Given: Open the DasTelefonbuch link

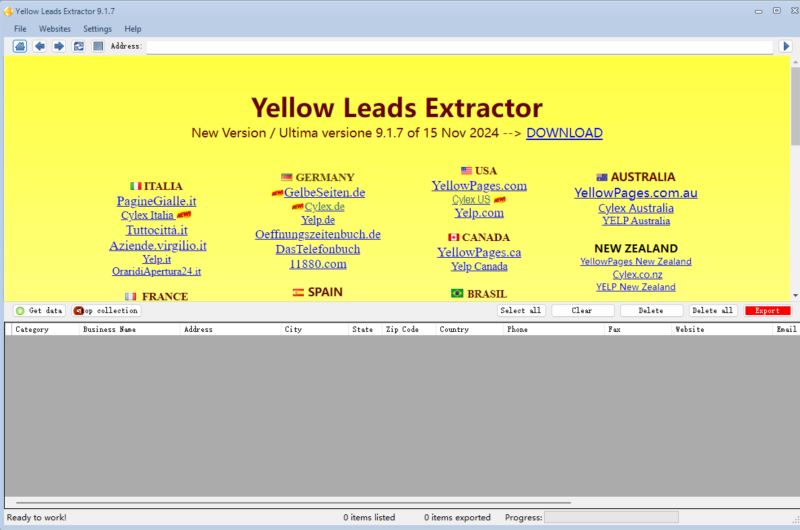Looking at the screenshot, I should coord(318,249).
